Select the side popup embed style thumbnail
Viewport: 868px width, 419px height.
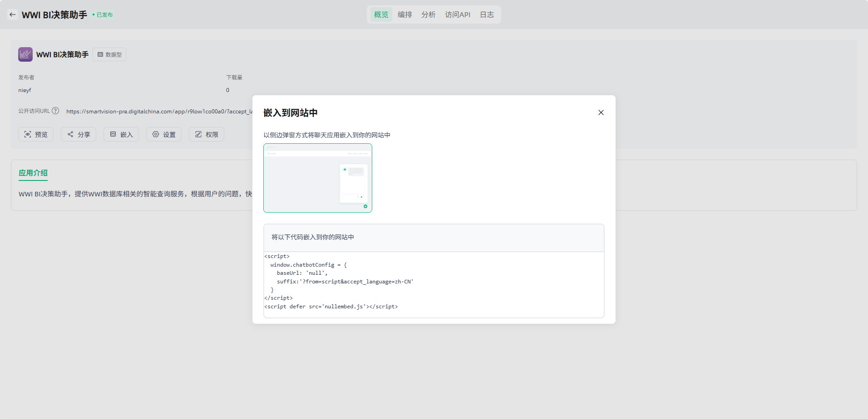pyautogui.click(x=318, y=178)
